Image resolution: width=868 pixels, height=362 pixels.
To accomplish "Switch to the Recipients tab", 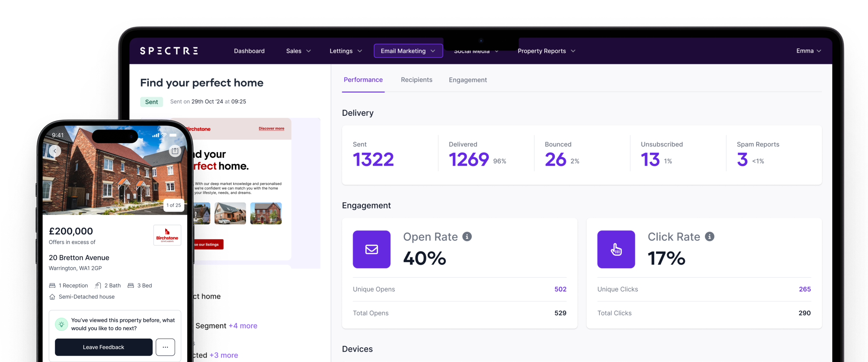I will pyautogui.click(x=416, y=80).
